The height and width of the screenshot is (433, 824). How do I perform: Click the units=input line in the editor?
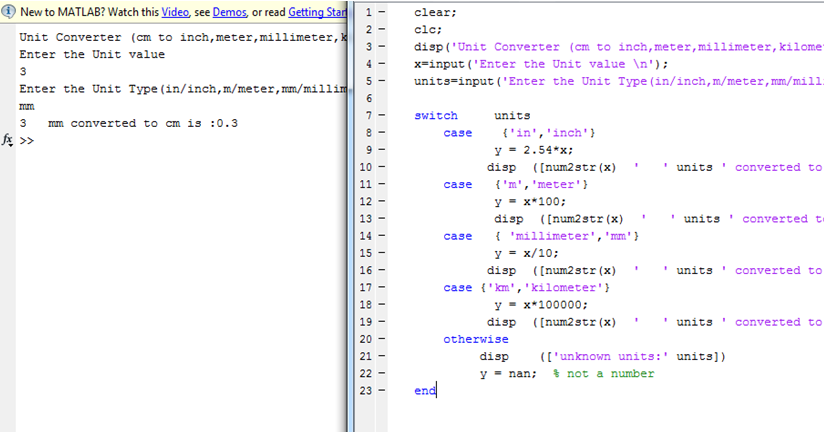click(x=619, y=81)
